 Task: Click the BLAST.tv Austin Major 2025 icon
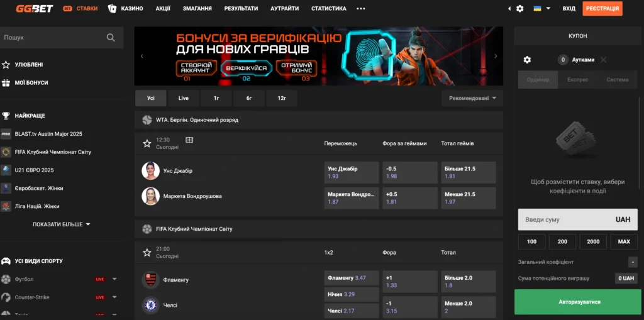pos(6,134)
